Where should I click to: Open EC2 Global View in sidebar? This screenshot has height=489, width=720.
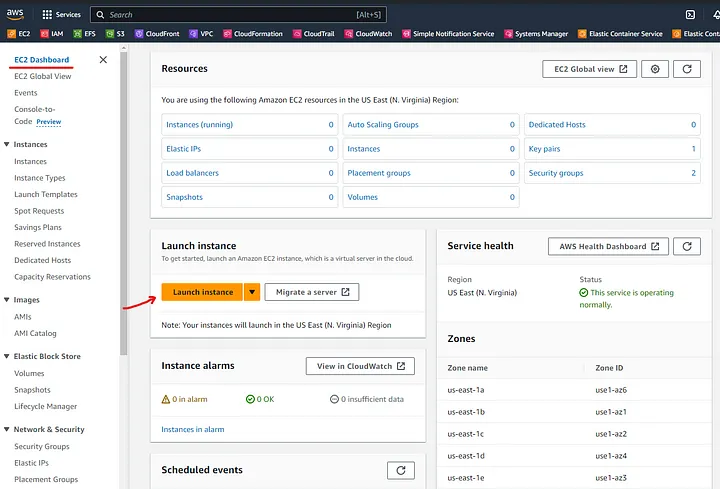43,76
